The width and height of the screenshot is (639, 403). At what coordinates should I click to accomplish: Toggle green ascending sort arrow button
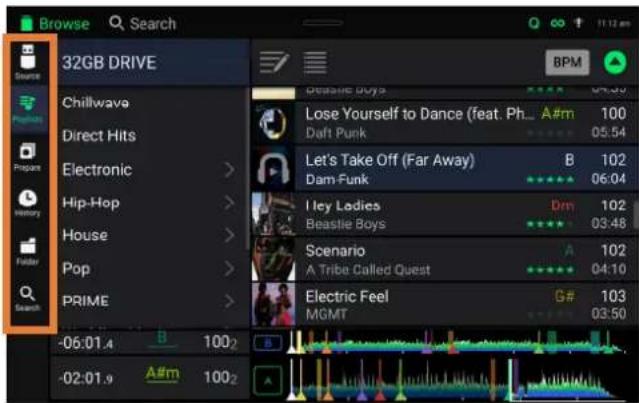615,62
